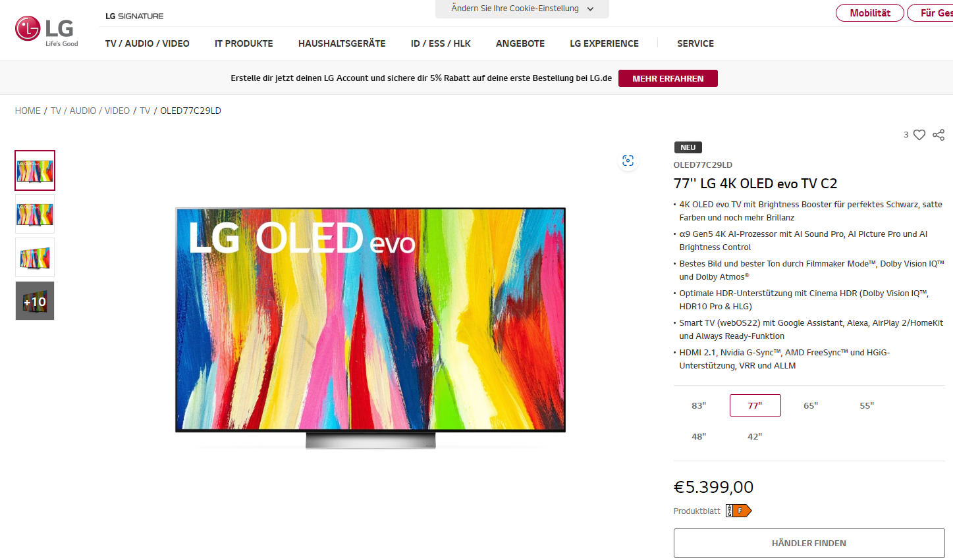The image size is (953, 560).
Task: Go to the HOME breadcrumb link
Action: (28, 111)
